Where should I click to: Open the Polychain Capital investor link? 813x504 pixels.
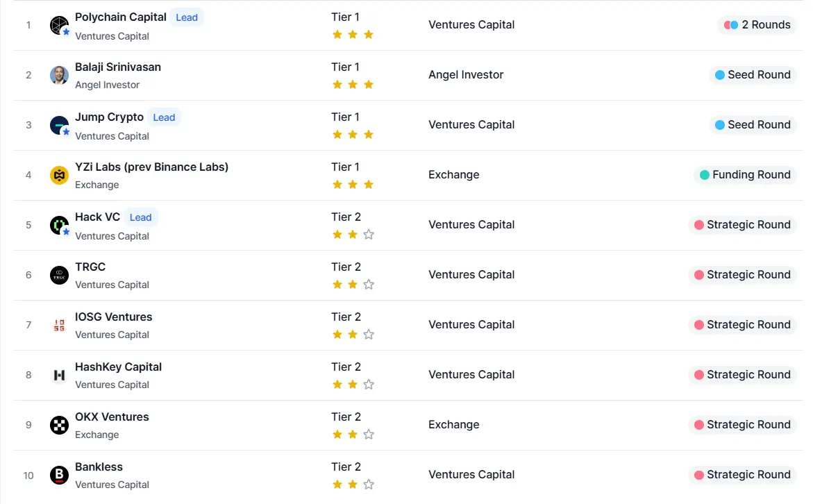click(x=121, y=17)
